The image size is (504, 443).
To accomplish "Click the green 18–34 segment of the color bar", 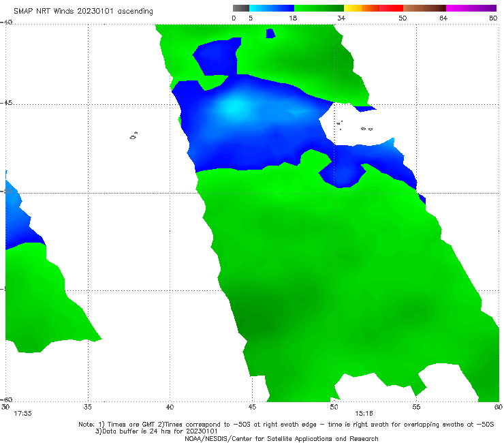I will point(319,8).
